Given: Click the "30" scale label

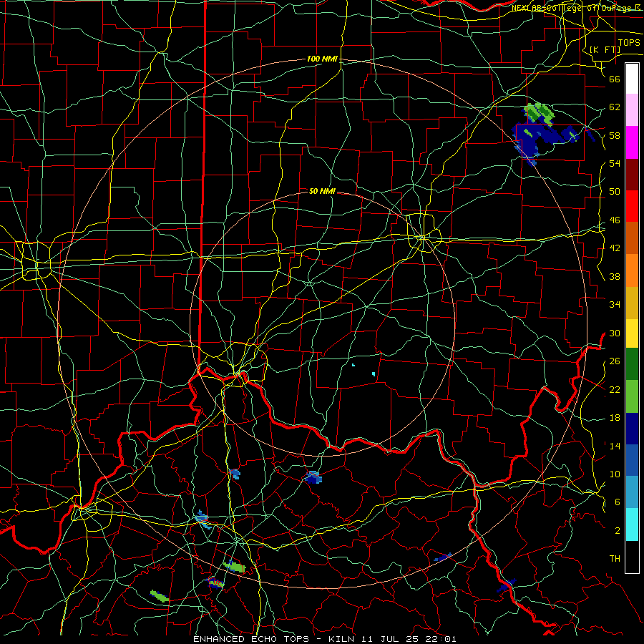Looking at the screenshot, I should tap(615, 333).
